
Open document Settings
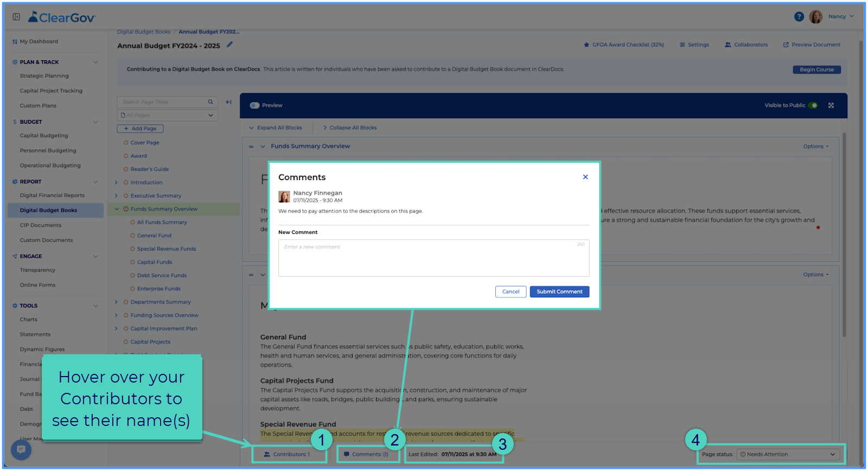pos(694,44)
